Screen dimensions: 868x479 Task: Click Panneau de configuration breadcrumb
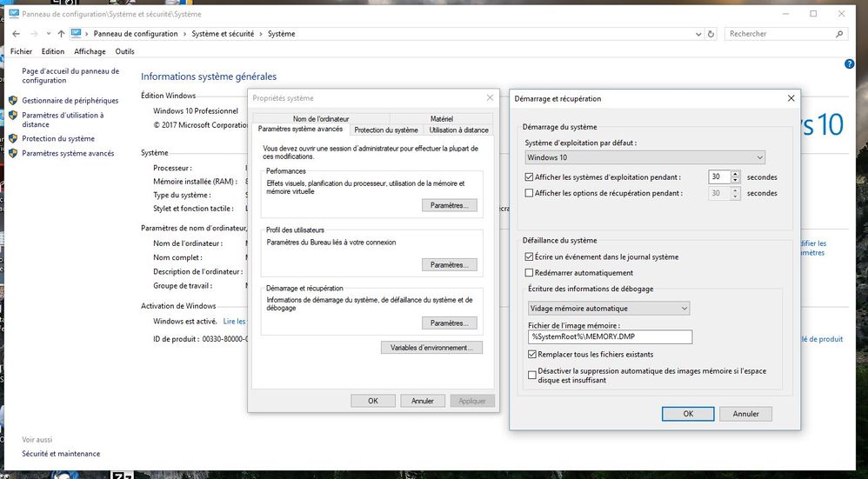coord(136,34)
